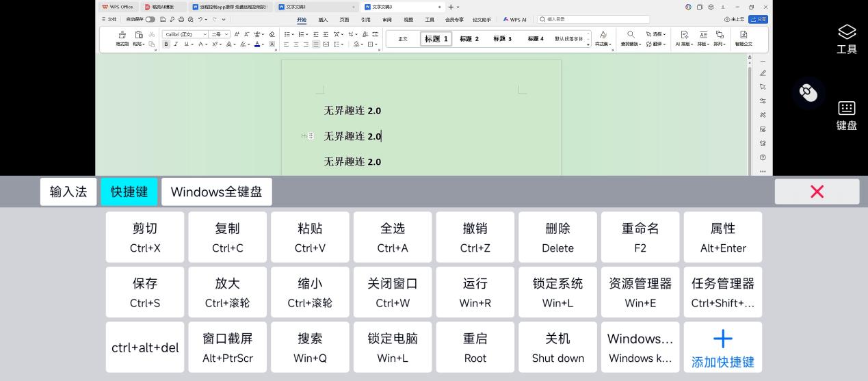Click the font color A swatch
The width and height of the screenshot is (868, 381).
click(257, 44)
